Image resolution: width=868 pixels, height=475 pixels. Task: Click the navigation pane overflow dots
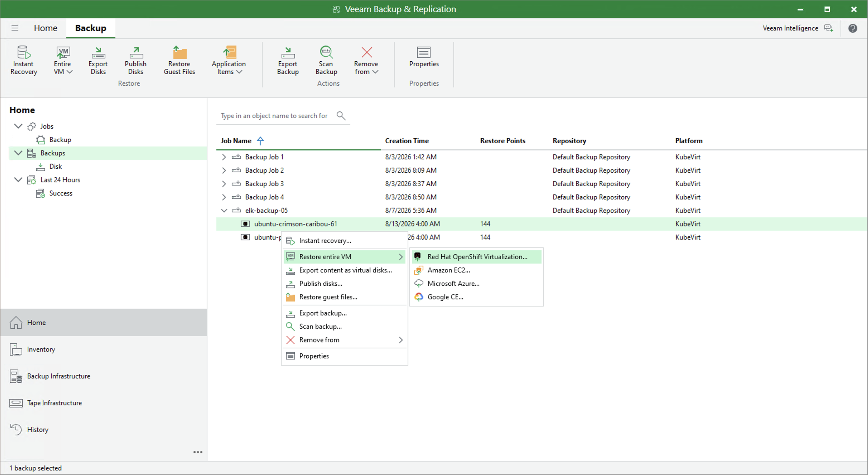[198, 452]
